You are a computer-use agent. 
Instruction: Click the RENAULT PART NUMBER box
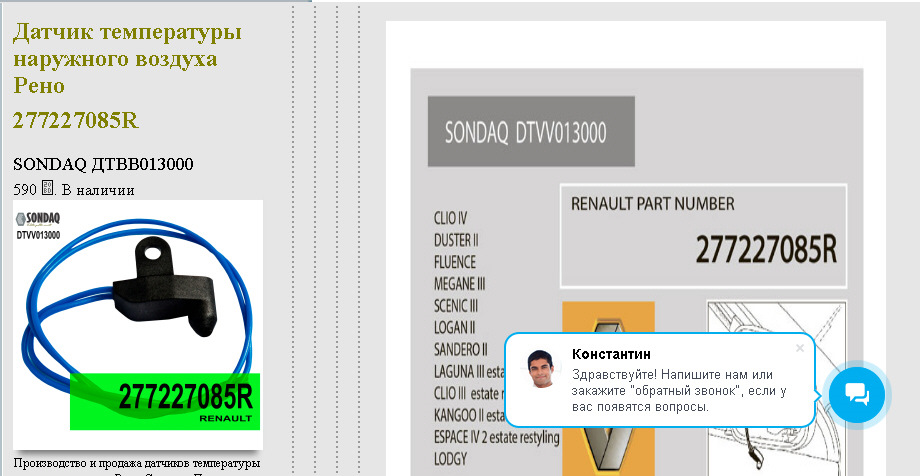tap(703, 236)
